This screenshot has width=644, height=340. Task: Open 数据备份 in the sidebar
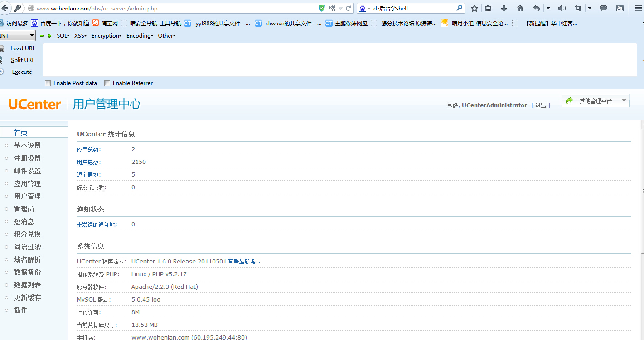coord(27,272)
